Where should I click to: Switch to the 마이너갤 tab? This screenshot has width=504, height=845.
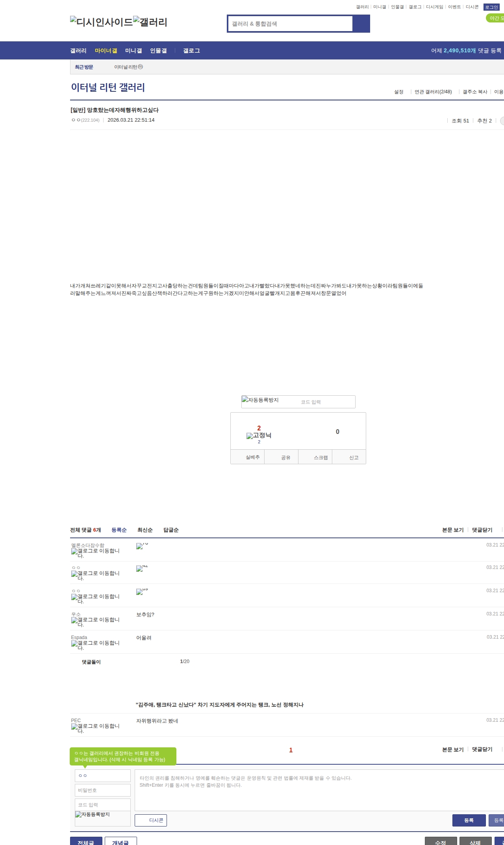click(x=106, y=51)
